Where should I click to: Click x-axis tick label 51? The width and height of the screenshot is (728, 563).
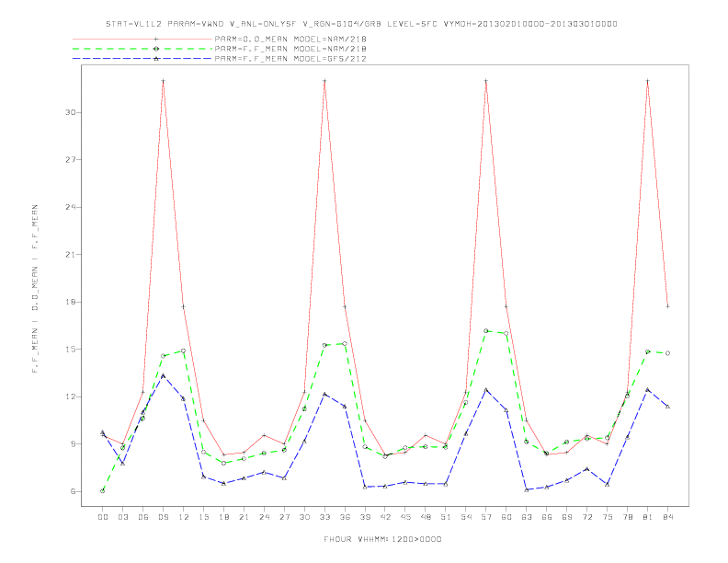(446, 517)
